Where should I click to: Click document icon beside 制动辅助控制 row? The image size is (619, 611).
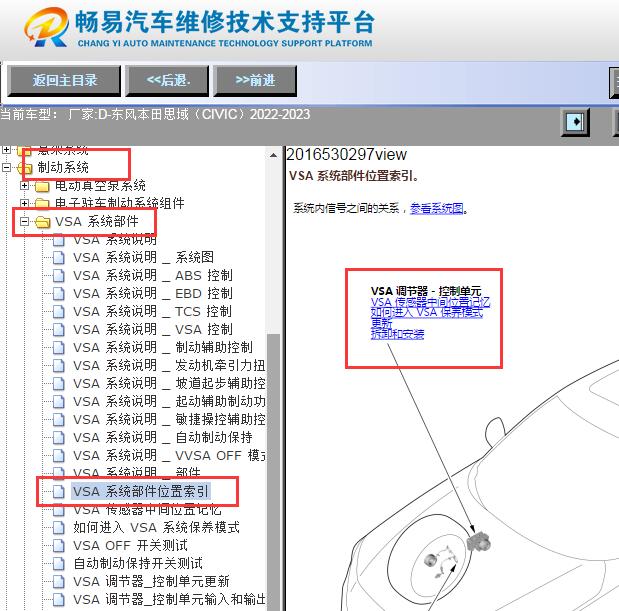pyautogui.click(x=58, y=348)
